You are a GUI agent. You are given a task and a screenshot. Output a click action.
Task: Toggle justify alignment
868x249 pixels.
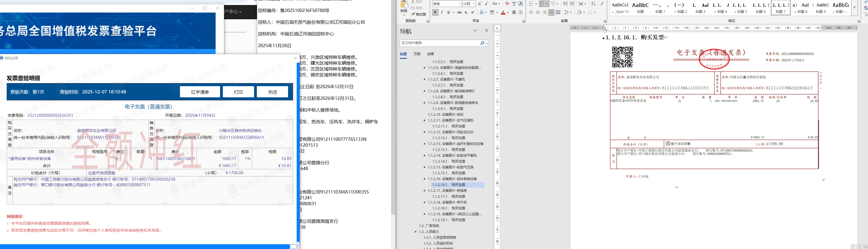tap(551, 12)
